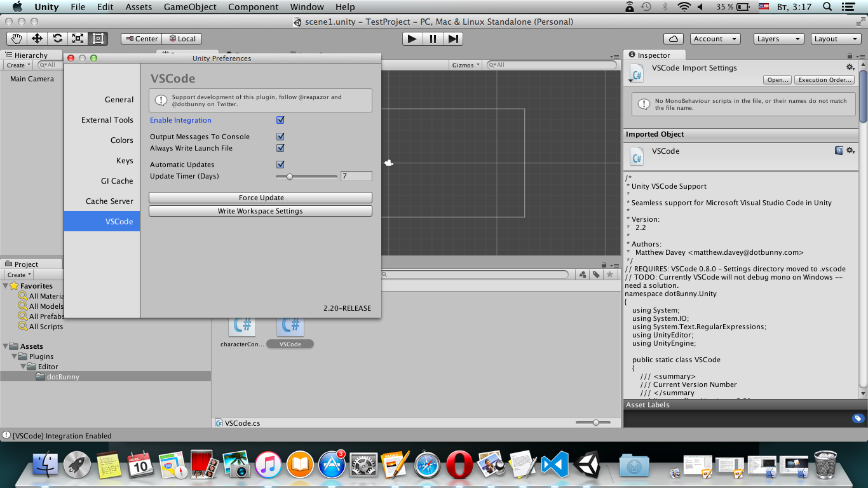Open the Layout dropdown
The height and width of the screenshot is (488, 868).
[x=836, y=39]
